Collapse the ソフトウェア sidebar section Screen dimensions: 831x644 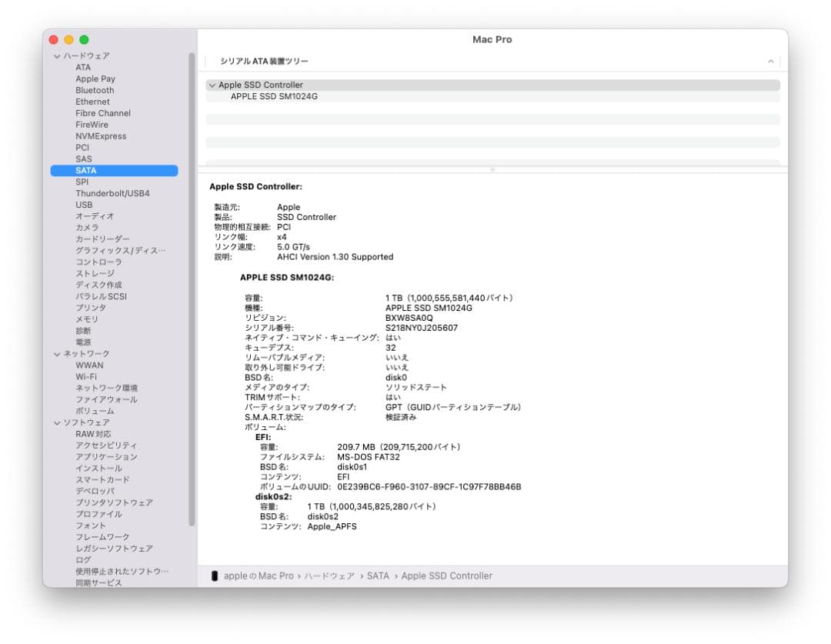coord(57,422)
